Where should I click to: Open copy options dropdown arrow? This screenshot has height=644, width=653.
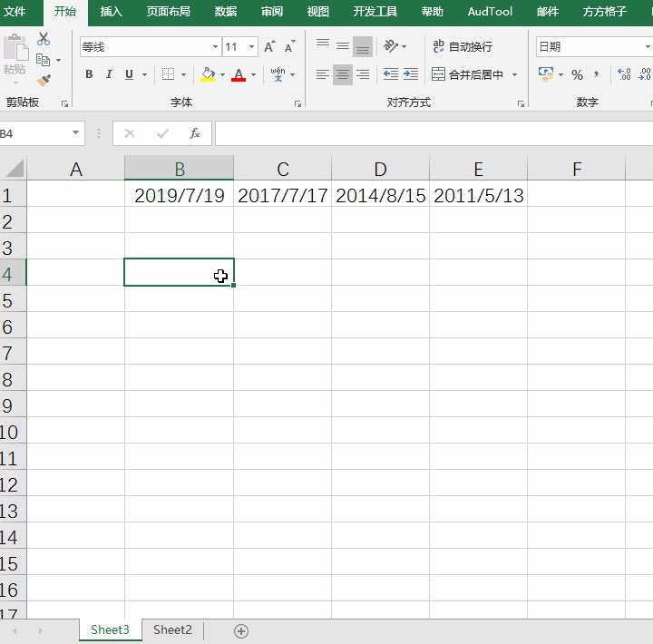[x=59, y=61]
